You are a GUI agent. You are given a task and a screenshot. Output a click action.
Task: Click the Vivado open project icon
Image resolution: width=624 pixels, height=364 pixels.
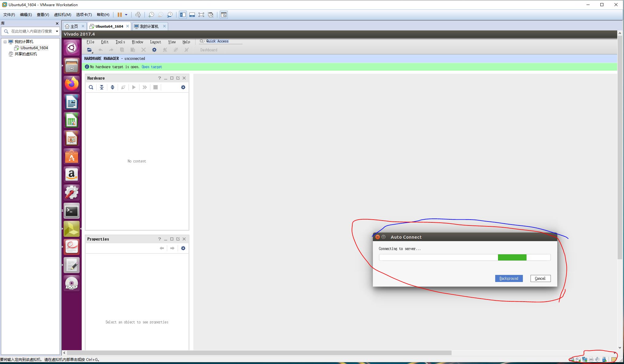[x=89, y=50]
